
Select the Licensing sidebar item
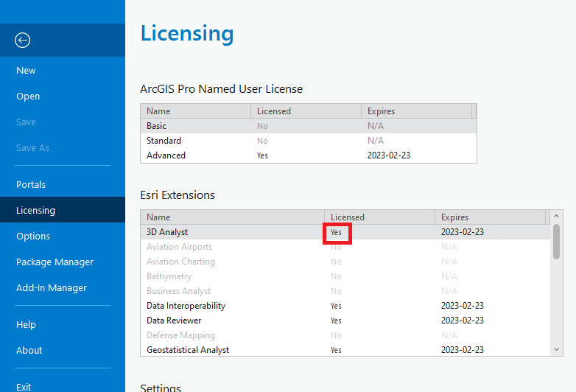[x=35, y=211]
